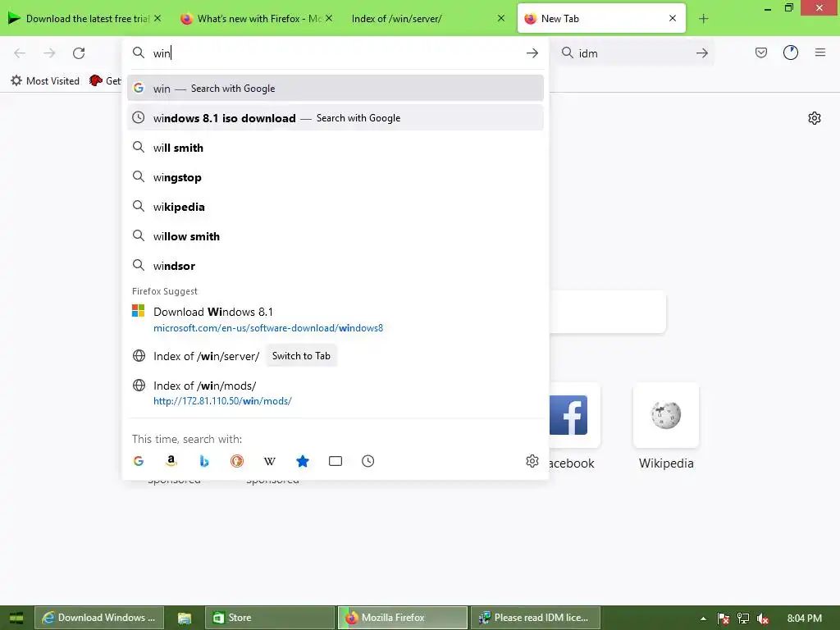The width and height of the screenshot is (840, 630).
Task: Close the What's new with Firefox tab
Action: [329, 18]
